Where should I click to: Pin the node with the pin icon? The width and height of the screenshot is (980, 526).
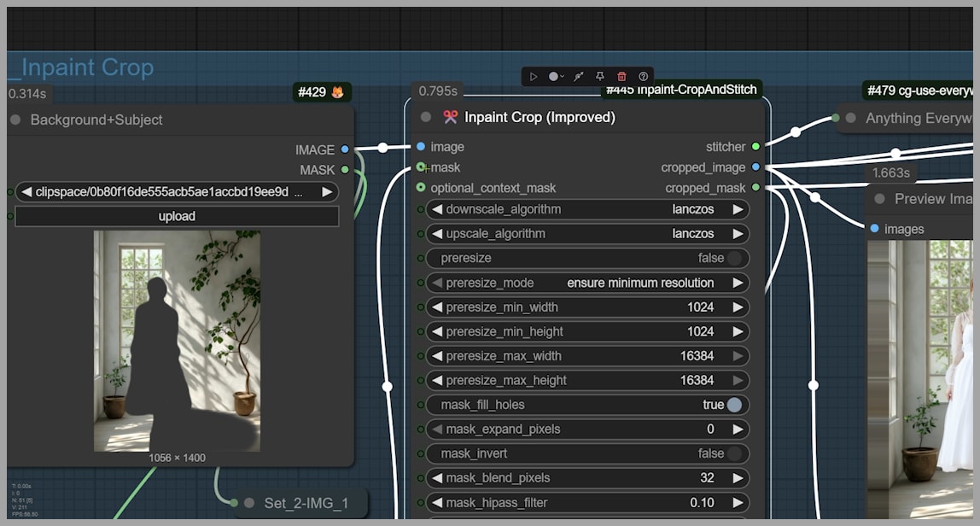(600, 77)
